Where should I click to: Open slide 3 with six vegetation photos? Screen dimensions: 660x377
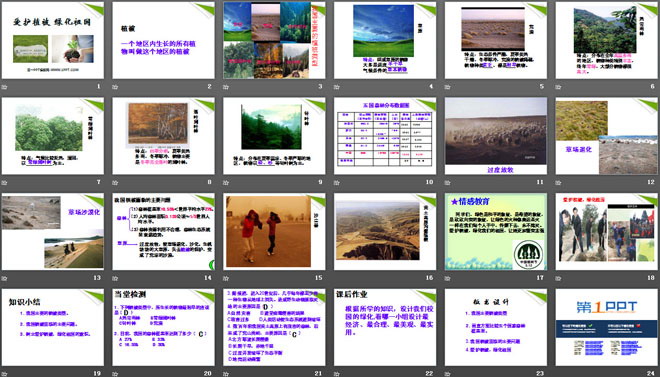click(x=274, y=40)
